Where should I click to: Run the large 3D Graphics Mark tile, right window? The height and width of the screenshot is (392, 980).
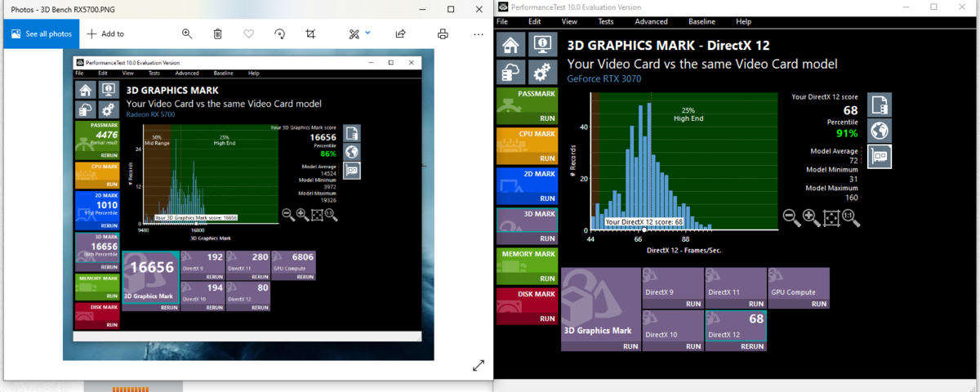[x=601, y=310]
